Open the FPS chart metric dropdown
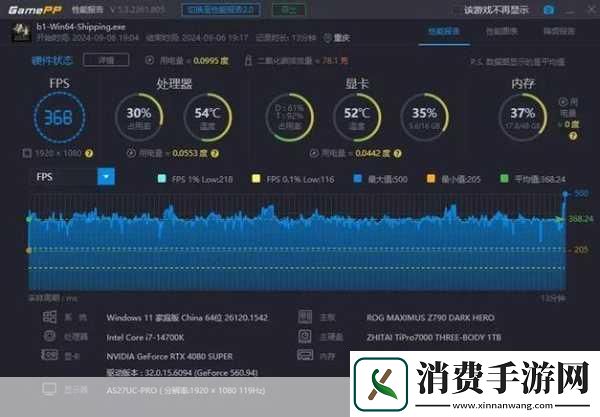This screenshot has height=417, width=600. click(106, 176)
